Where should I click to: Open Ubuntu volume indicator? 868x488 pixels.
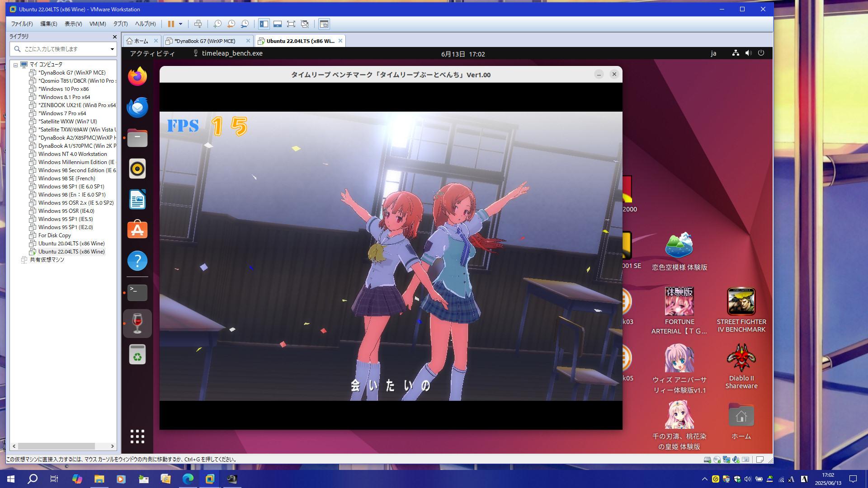point(749,53)
